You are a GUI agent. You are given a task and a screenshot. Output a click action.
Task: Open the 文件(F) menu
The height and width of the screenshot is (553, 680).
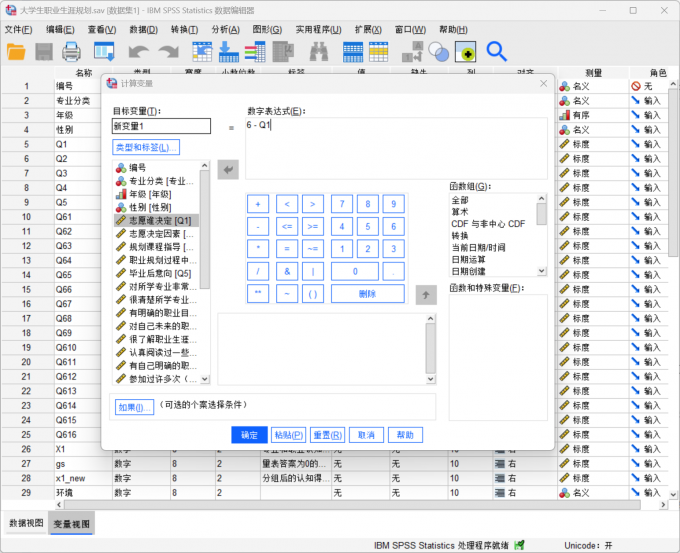(18, 29)
